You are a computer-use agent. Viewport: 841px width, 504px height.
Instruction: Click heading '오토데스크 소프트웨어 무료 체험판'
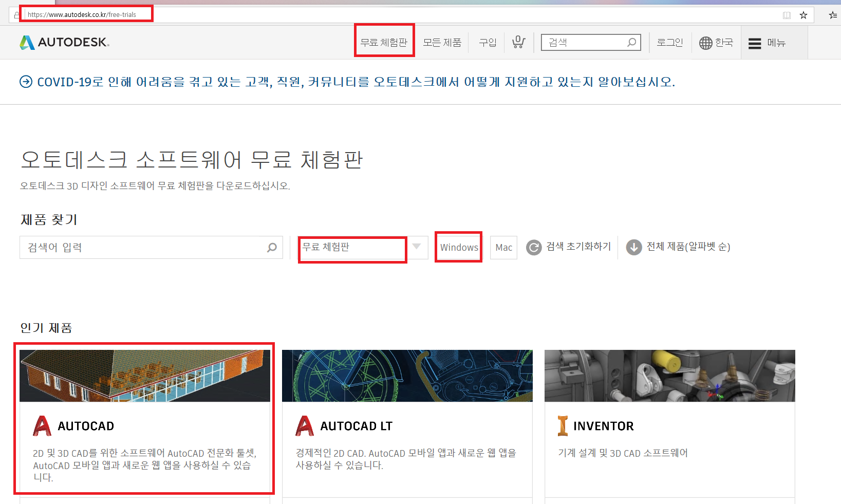point(192,160)
